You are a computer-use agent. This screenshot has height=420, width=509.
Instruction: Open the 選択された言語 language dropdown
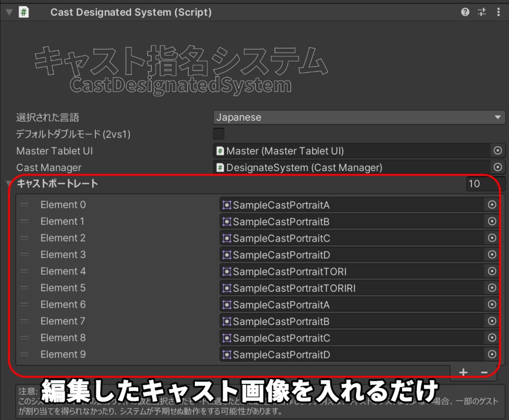[x=358, y=117]
